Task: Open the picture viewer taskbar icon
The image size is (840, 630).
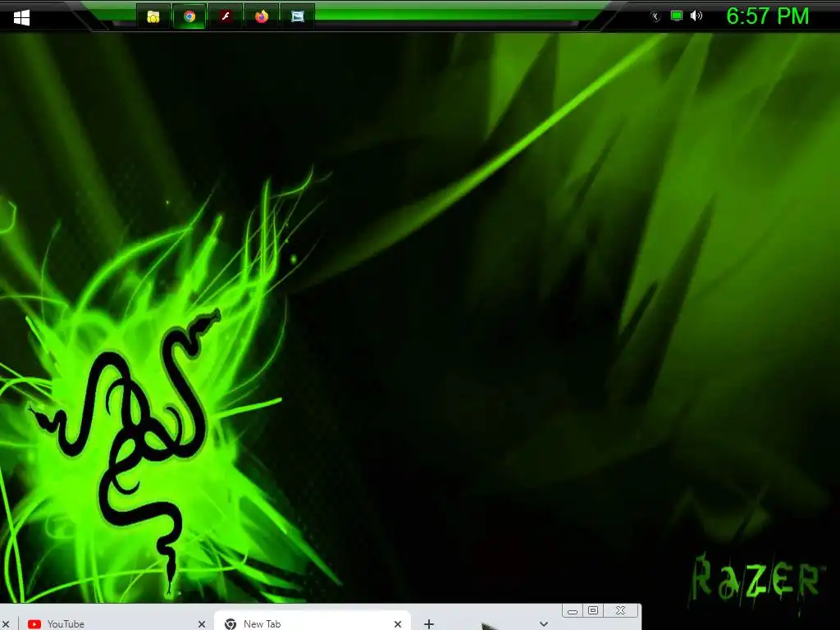Action: click(297, 16)
